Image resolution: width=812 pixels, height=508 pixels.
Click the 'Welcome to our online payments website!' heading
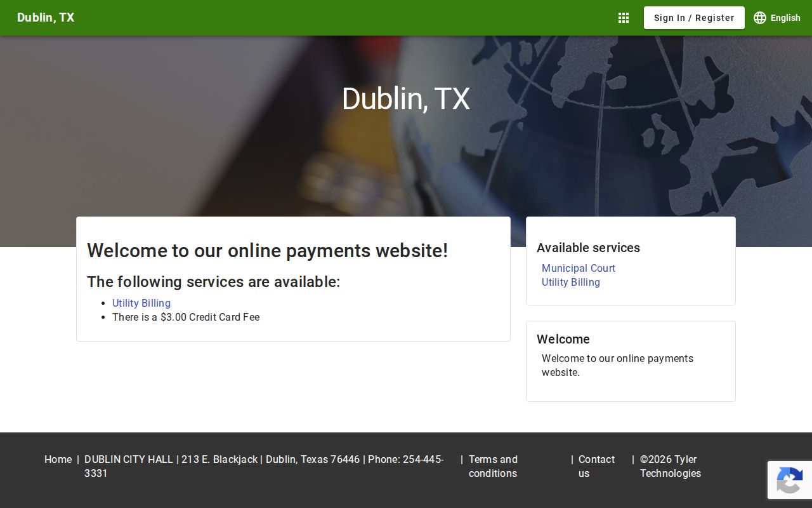pyautogui.click(x=268, y=251)
